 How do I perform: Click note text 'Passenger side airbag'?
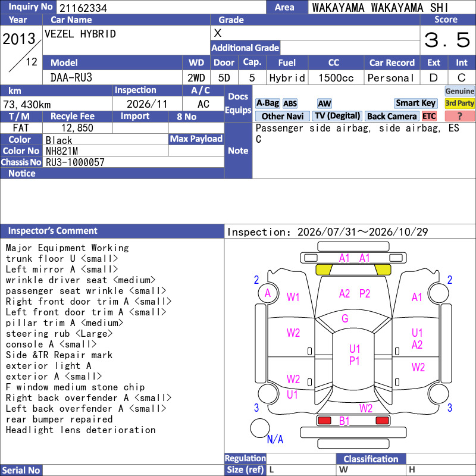click(x=313, y=128)
